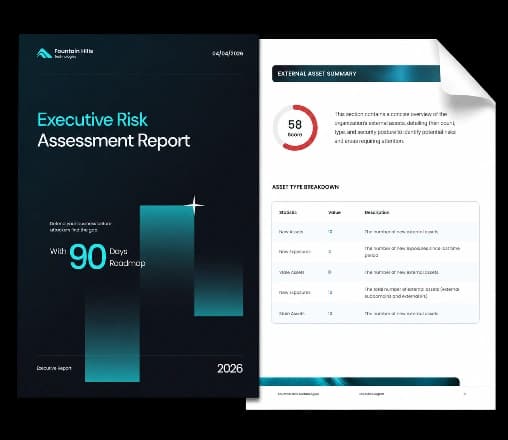Click the "Executive Risk" title line
The width and height of the screenshot is (508, 440).
[x=92, y=120]
